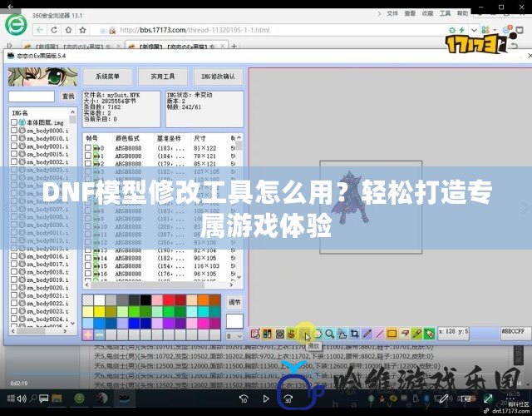Image resolution: width=532 pixels, height=416 pixels.
Task: Tick the frame 0 checkbox
Action: 88,148
